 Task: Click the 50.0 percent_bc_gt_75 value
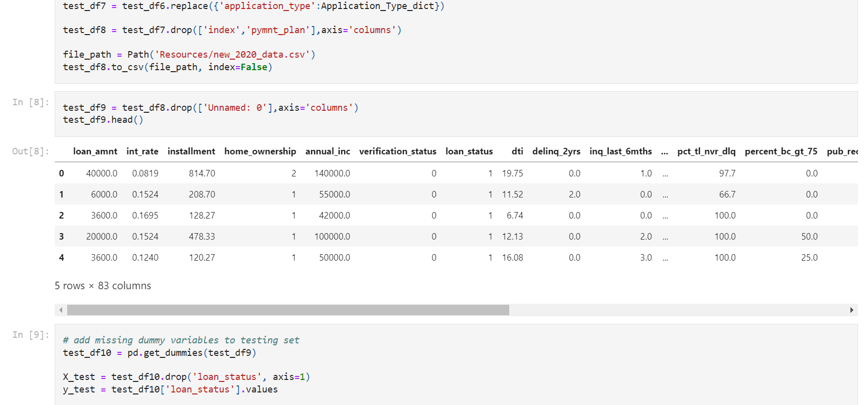pyautogui.click(x=809, y=237)
